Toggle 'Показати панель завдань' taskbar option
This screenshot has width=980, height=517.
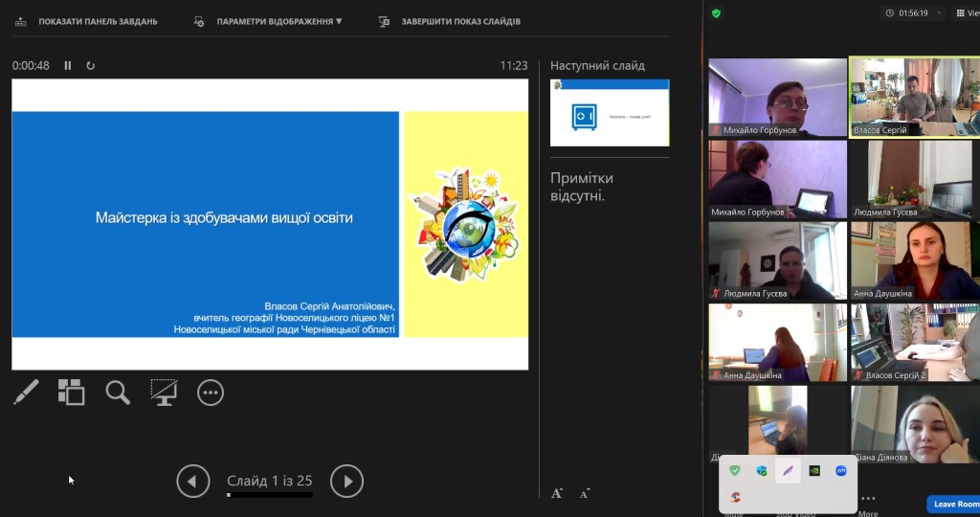pyautogui.click(x=86, y=21)
